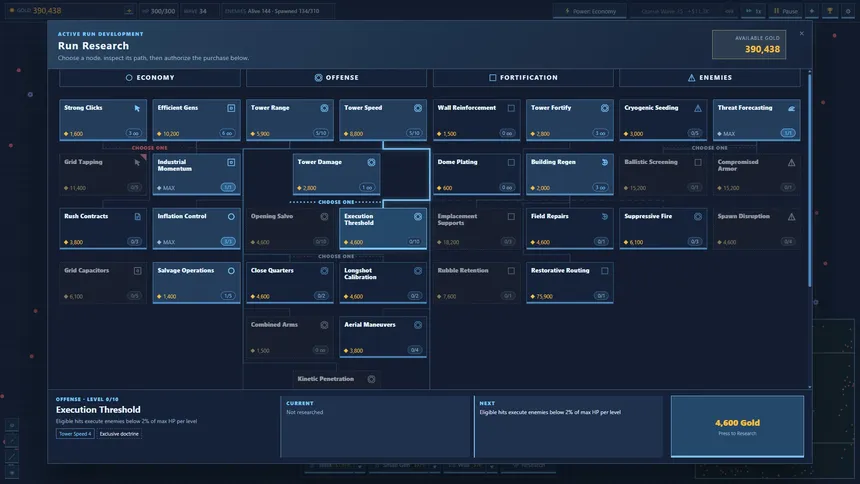
Task: Select the Fortification column header
Action: point(523,78)
